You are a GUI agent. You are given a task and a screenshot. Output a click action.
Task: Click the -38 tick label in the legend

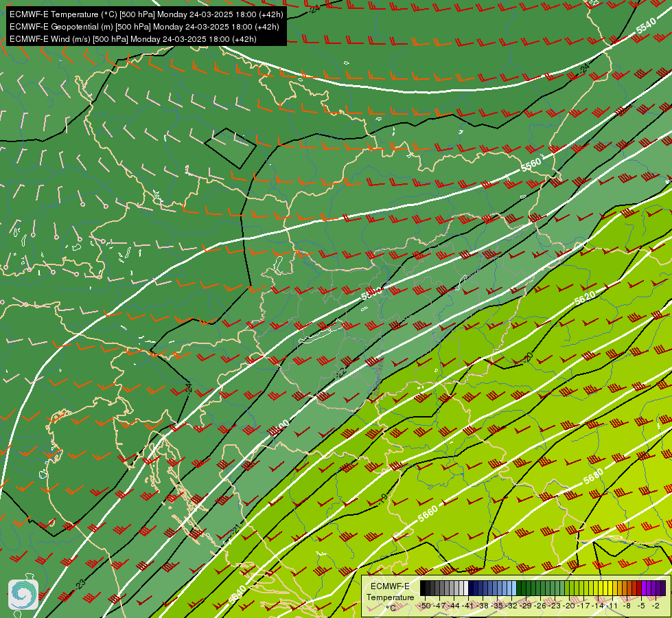483,606
